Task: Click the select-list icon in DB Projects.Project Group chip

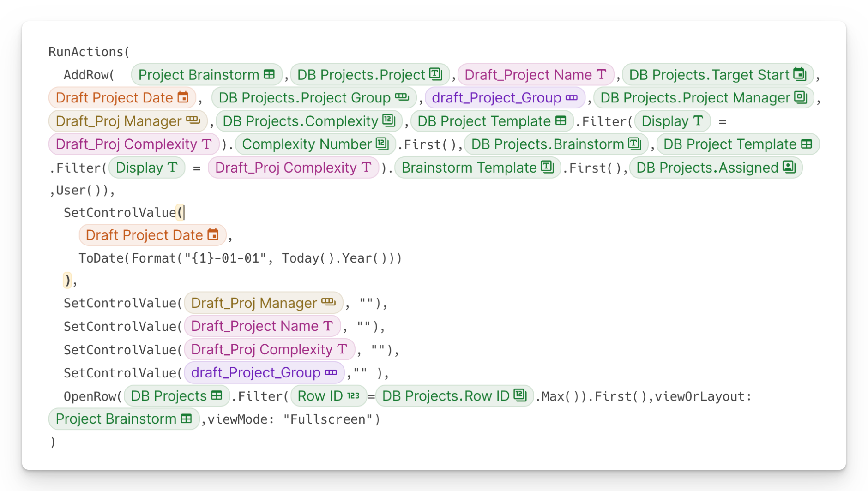Action: coord(402,97)
